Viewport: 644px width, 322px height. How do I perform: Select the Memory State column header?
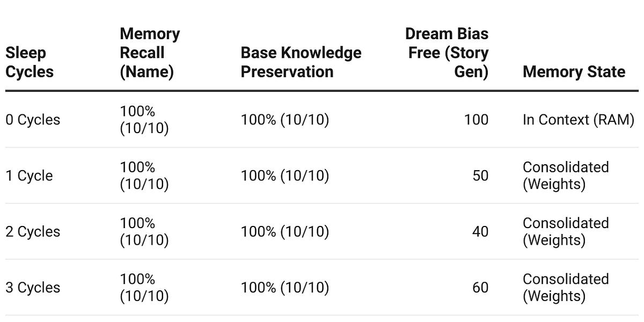coord(574,71)
